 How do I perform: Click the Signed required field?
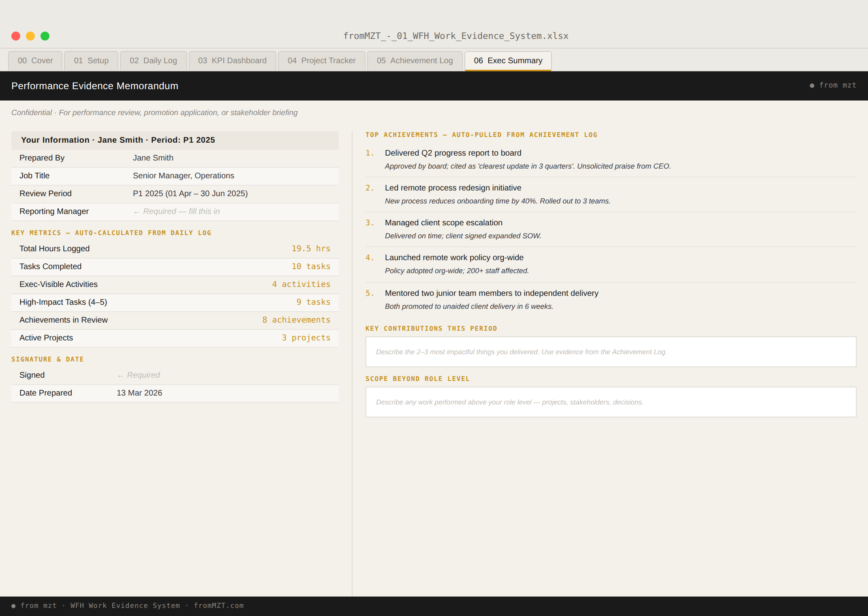point(138,375)
